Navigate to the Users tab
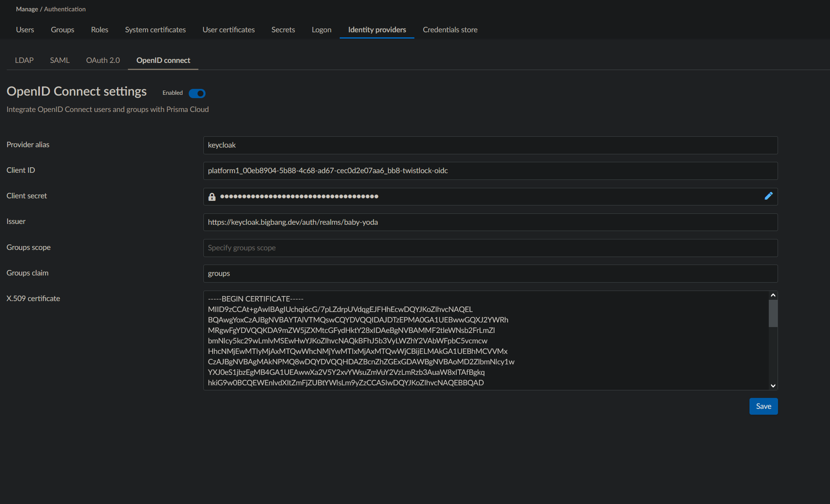The height and width of the screenshot is (504, 830). click(x=25, y=29)
